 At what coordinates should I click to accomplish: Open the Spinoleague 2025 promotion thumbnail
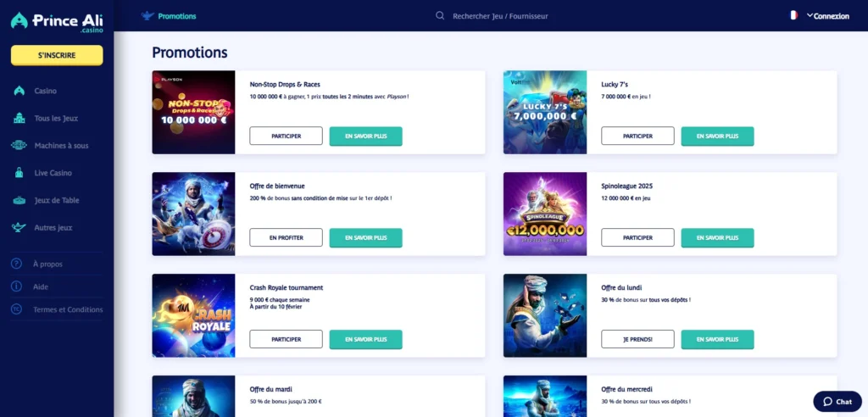coord(545,214)
